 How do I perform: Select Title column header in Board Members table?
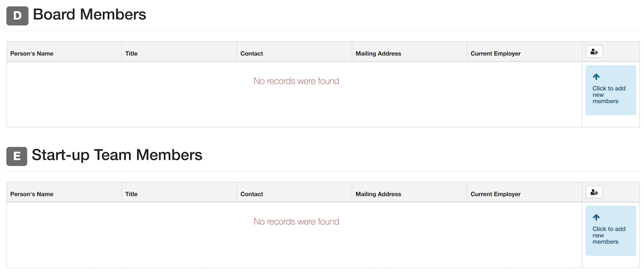(131, 54)
